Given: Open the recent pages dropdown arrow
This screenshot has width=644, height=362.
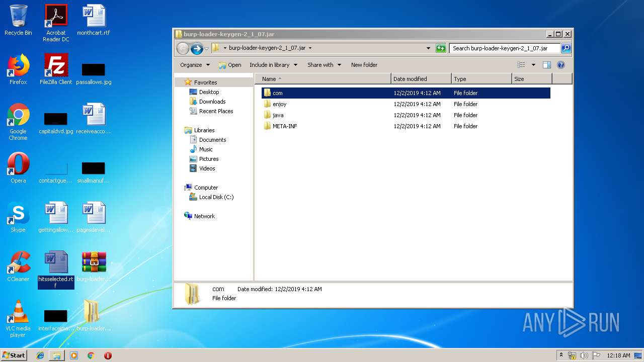Looking at the screenshot, I should click(x=206, y=49).
